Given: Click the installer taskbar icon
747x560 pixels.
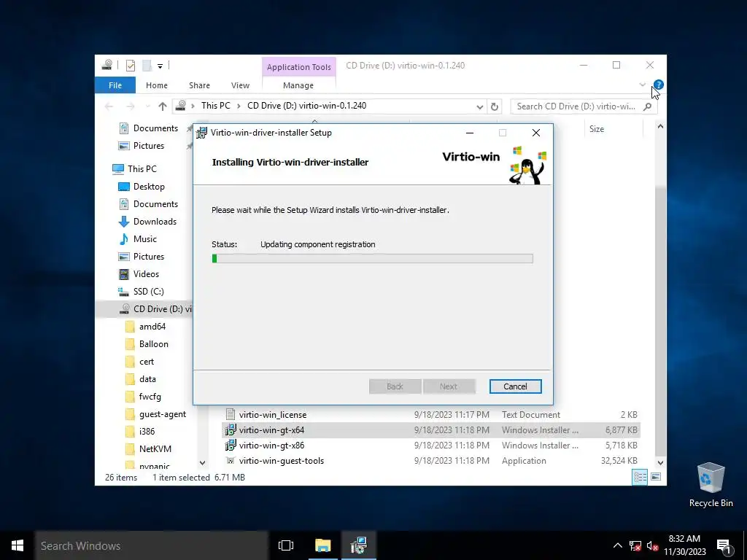Looking at the screenshot, I should pyautogui.click(x=358, y=545).
